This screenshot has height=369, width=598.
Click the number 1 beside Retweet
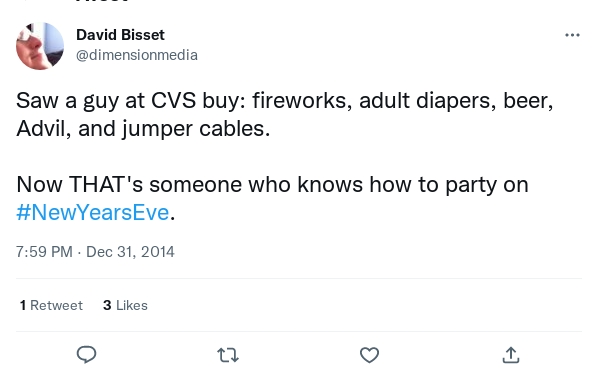pyautogui.click(x=23, y=305)
